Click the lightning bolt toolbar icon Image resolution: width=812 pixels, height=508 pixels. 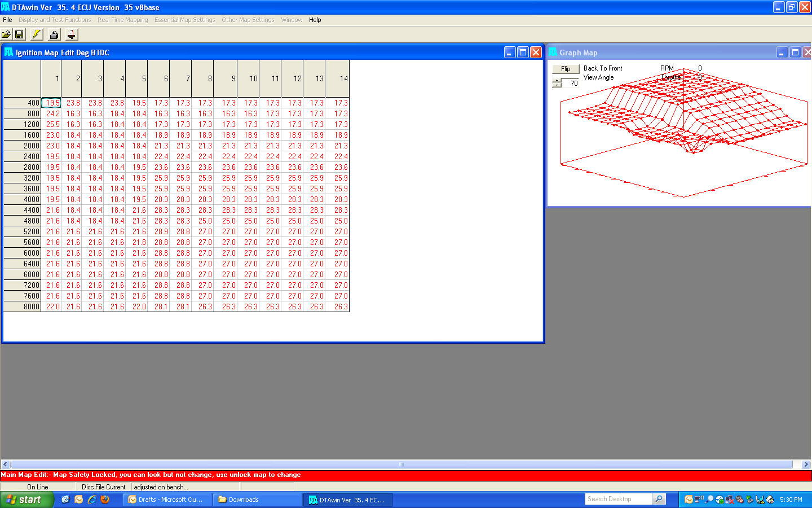click(37, 34)
